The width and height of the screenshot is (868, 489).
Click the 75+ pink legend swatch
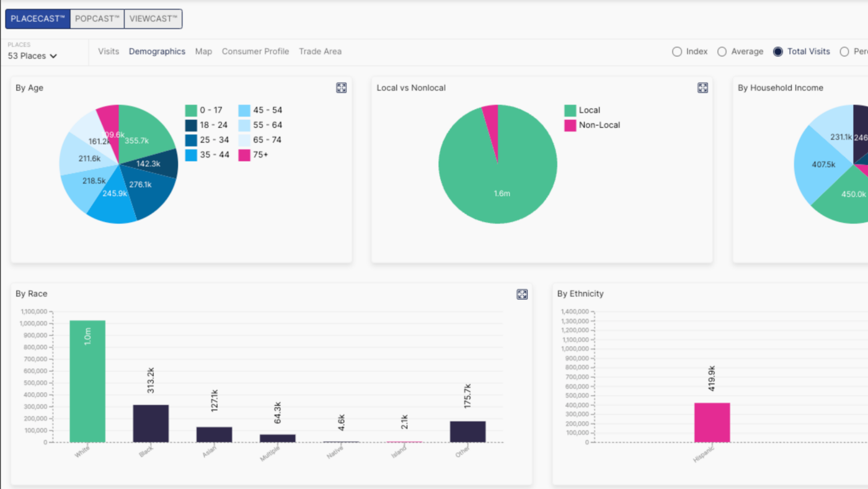244,155
